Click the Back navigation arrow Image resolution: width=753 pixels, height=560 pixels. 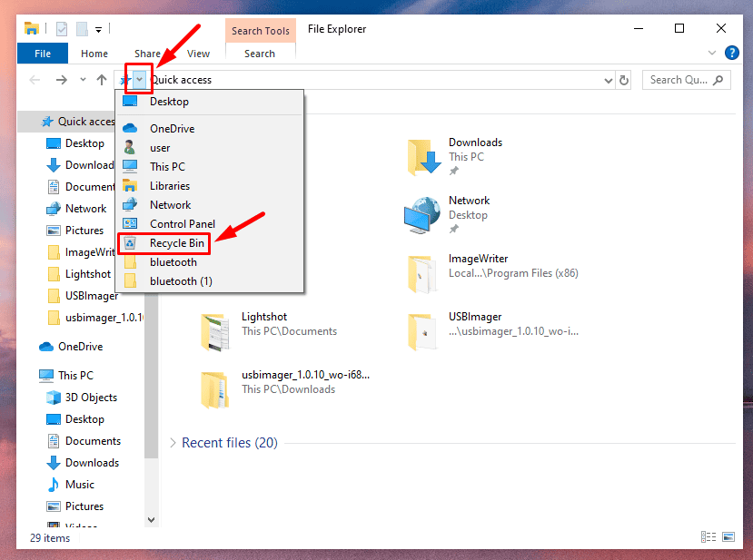point(35,80)
